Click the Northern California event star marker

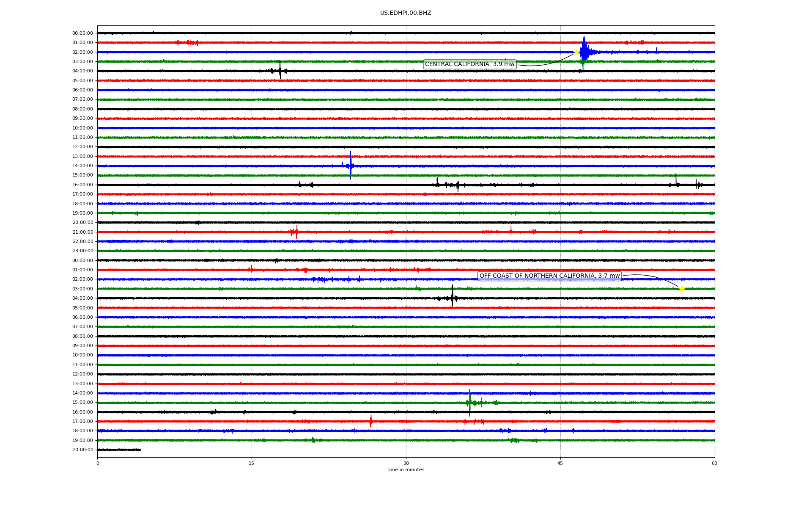pyautogui.click(x=681, y=289)
